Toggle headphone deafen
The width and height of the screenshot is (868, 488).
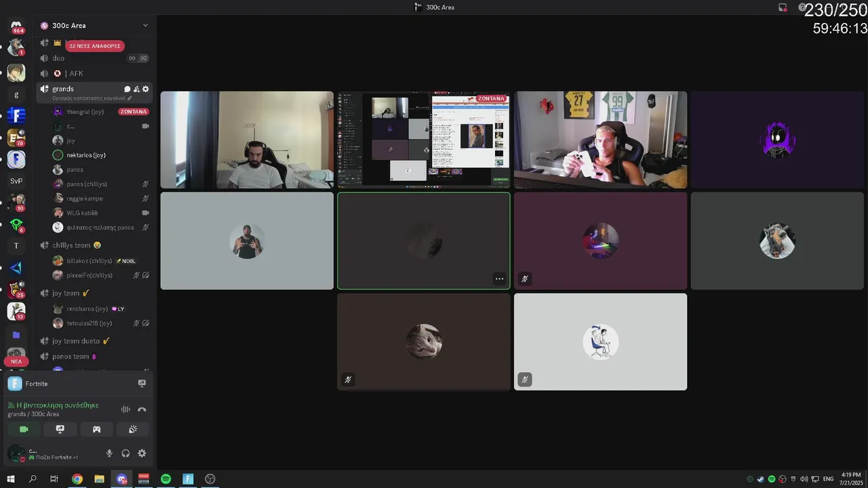[125, 453]
